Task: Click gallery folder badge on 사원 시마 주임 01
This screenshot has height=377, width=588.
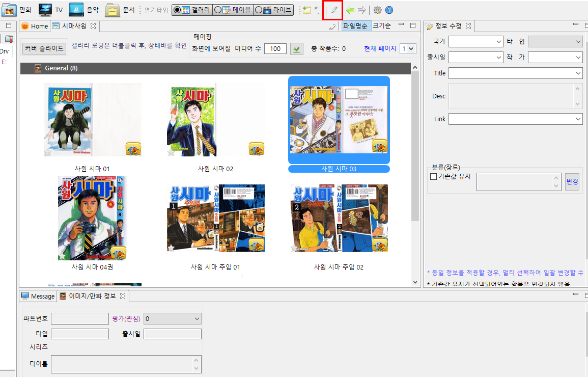Action: tap(257, 245)
